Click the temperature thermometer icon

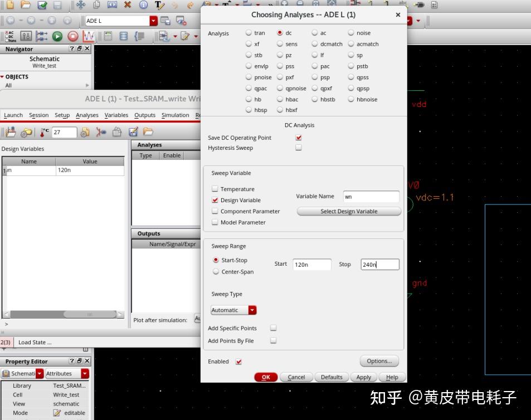[x=42, y=134]
